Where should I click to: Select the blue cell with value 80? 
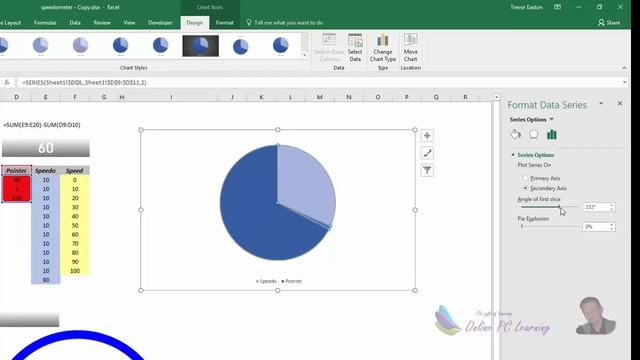pyautogui.click(x=46, y=280)
